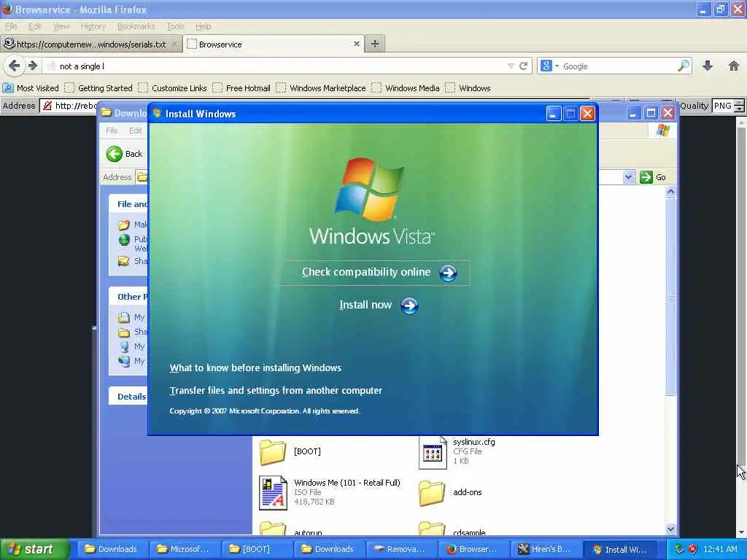
Task: Open Free Hotmail bookmark
Action: click(242, 88)
